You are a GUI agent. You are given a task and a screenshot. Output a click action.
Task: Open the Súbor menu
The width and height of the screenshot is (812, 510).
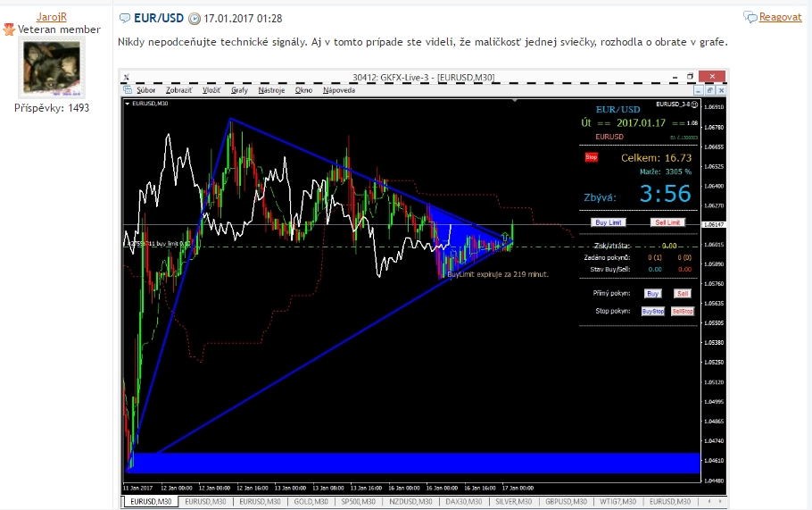click(x=146, y=90)
